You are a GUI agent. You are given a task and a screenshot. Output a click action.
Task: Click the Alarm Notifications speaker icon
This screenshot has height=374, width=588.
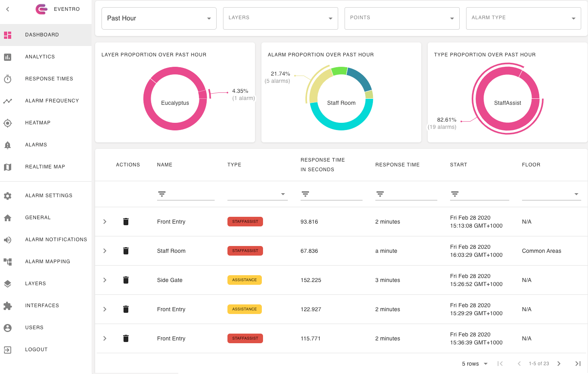click(8, 240)
